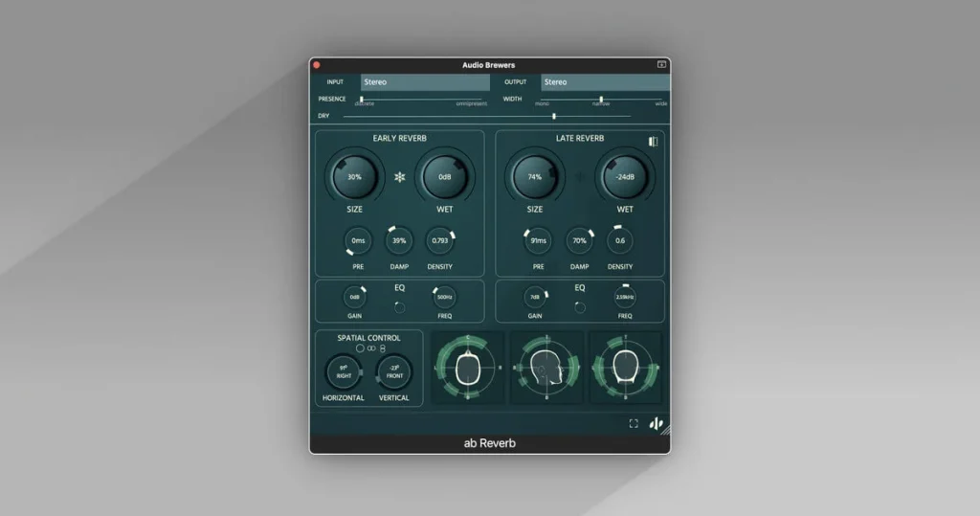Click the Early Reverb Damp knob showing 39%

point(399,241)
